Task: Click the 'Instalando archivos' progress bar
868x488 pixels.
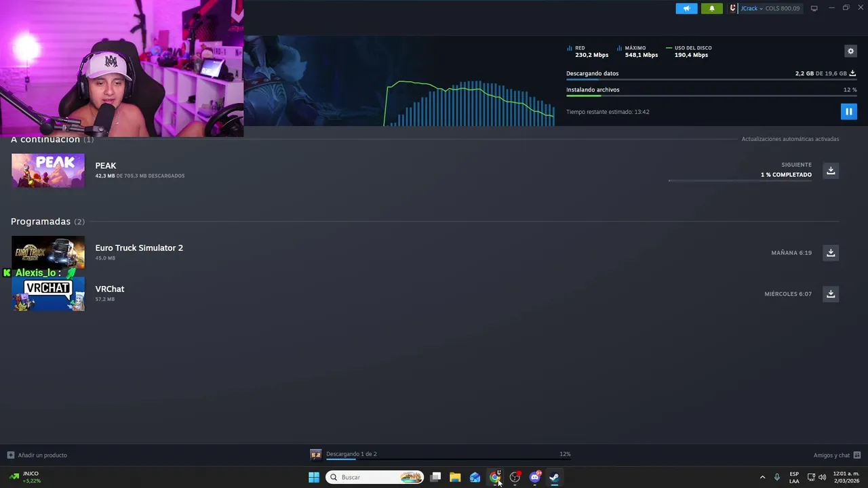Action: (x=711, y=96)
